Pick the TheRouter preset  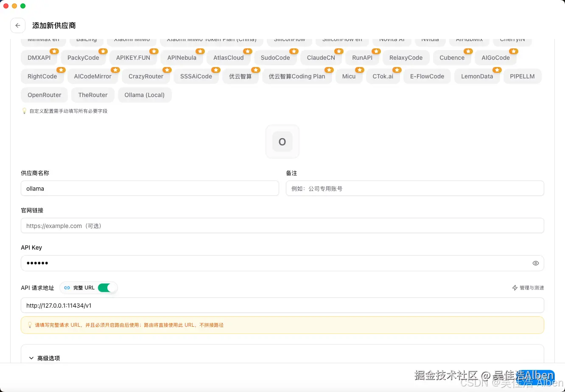tap(93, 95)
